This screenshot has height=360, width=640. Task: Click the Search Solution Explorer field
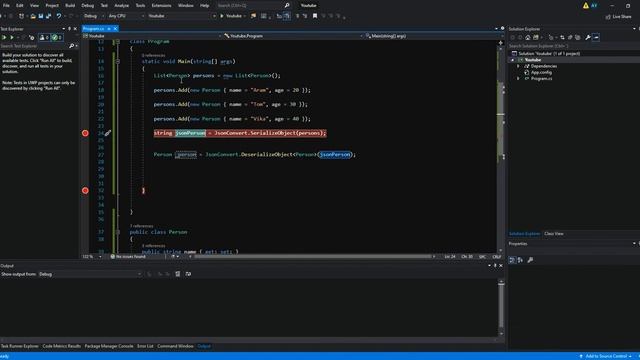(573, 46)
